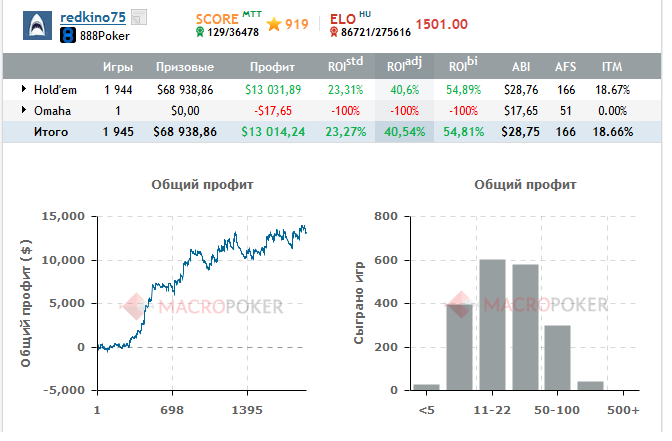Screen dimensions: 672x441
Task: Click the red ELO rank ribbon icon
Action: coord(334,32)
